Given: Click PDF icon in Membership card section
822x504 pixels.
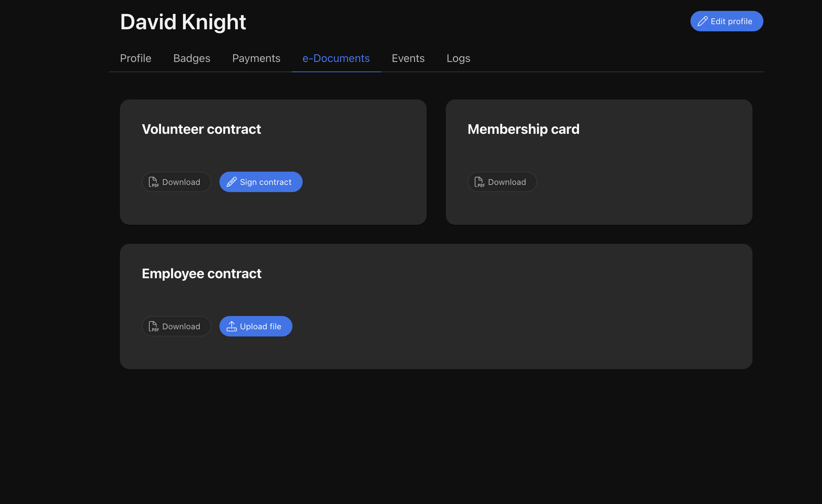Looking at the screenshot, I should (479, 182).
